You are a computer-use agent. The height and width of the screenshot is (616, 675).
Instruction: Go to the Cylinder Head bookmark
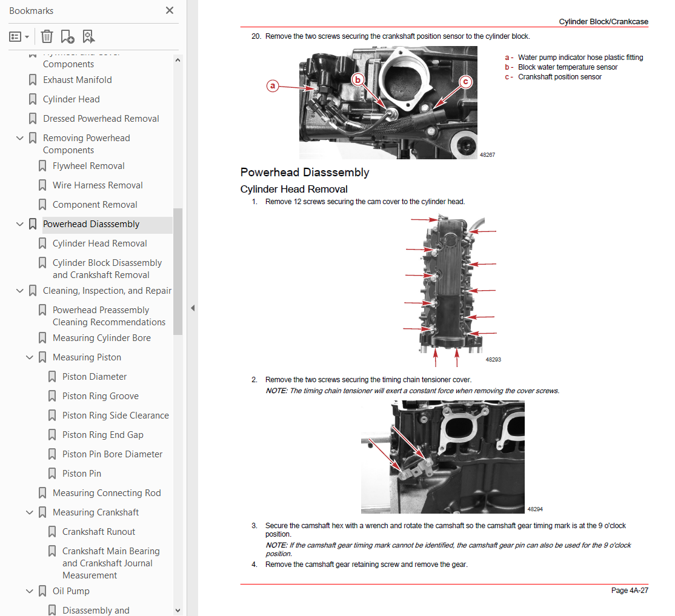click(x=71, y=99)
